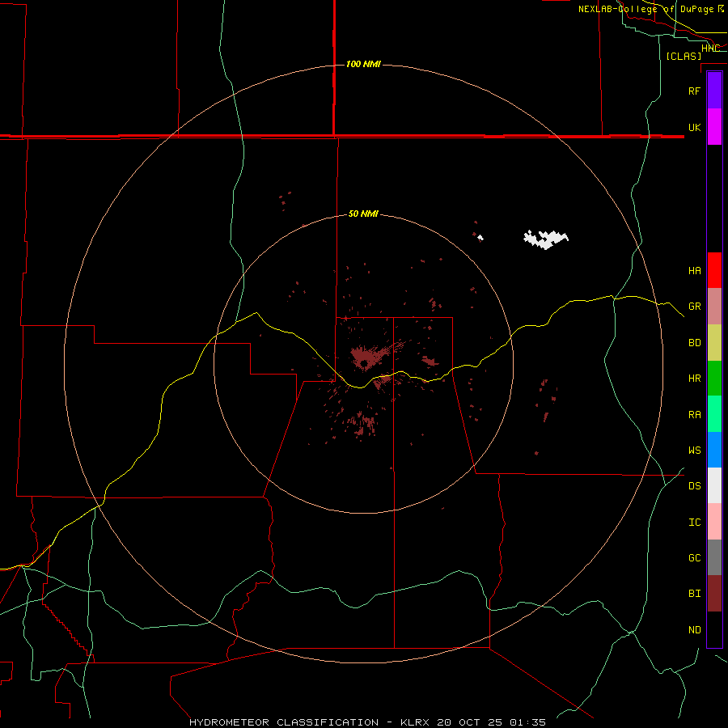Screen dimensions: 728x728
Task: Click the [CLAS] label text
Action: [x=684, y=57]
